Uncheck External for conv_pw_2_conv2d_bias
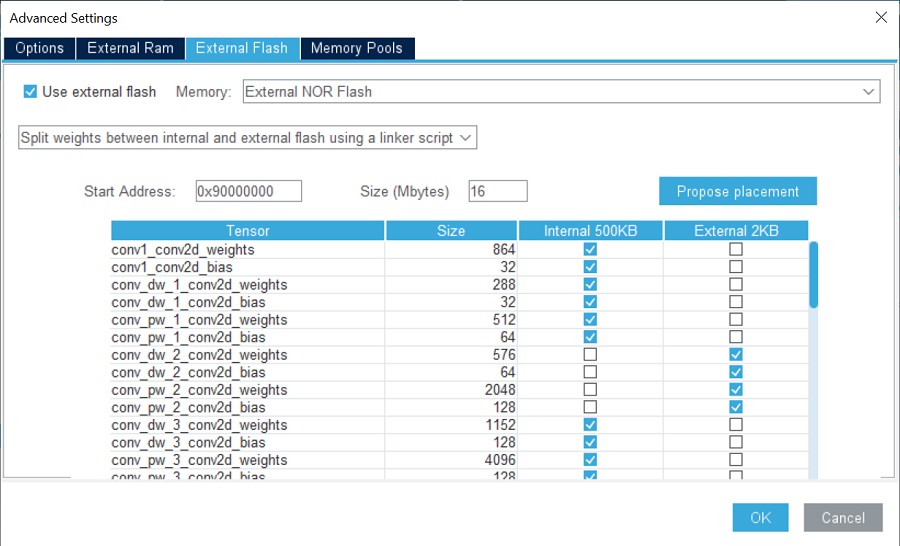 pyautogui.click(x=736, y=407)
